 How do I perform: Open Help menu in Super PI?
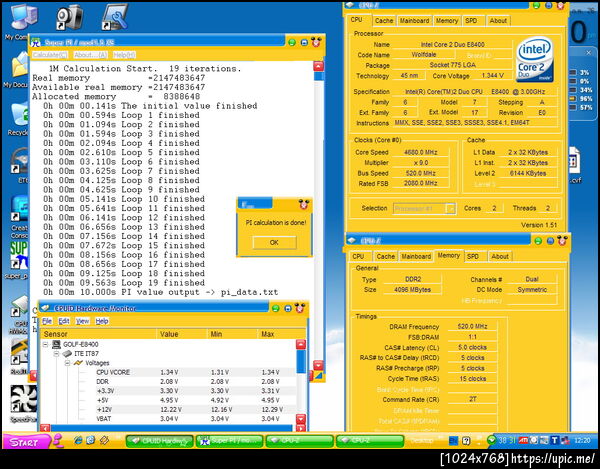124,55
